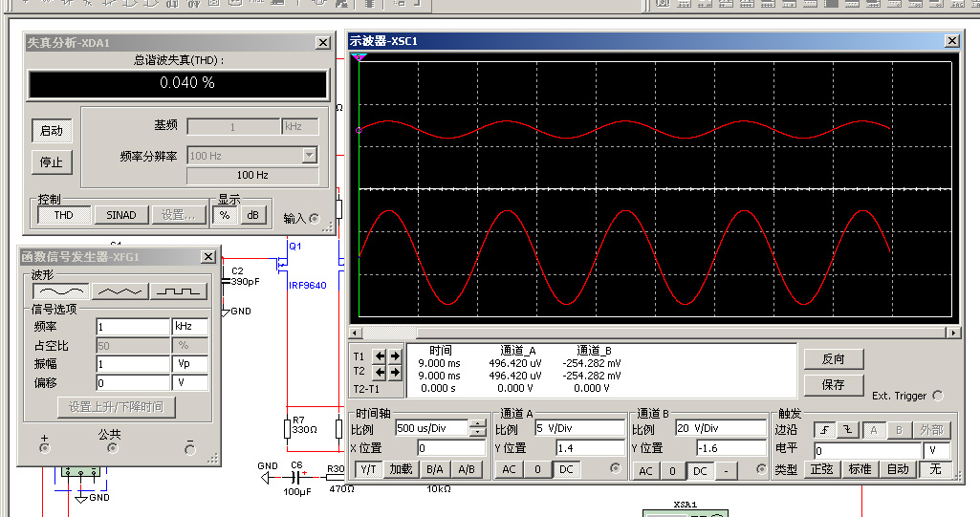Click timebase scale stepper up arrow
Image resolution: width=980 pixels, height=517 pixels.
pyautogui.click(x=477, y=424)
